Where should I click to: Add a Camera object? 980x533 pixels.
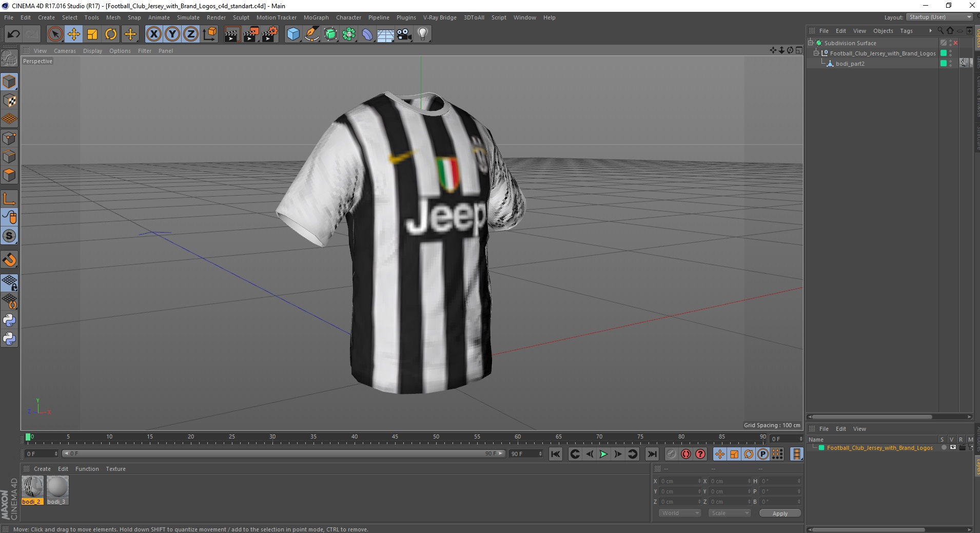[404, 34]
